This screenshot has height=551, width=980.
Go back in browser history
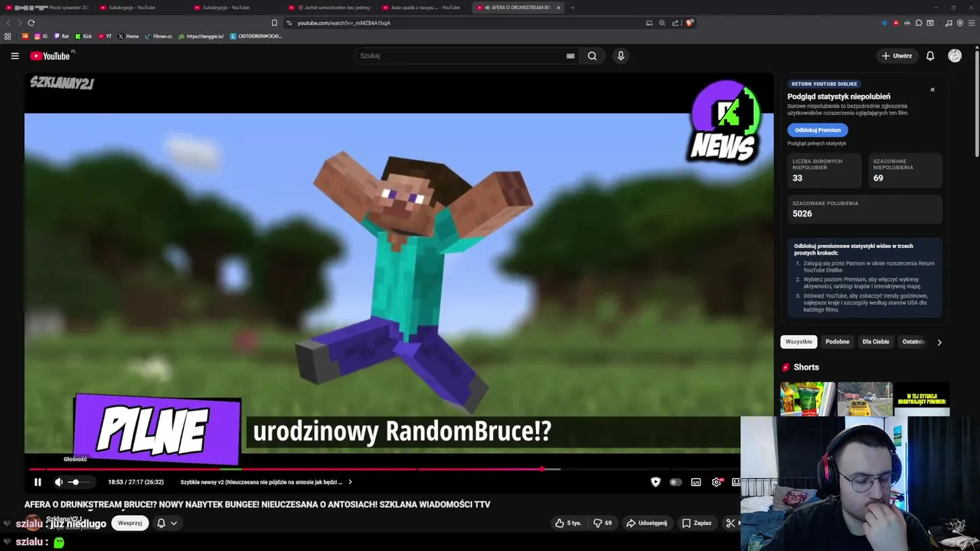[x=9, y=23]
